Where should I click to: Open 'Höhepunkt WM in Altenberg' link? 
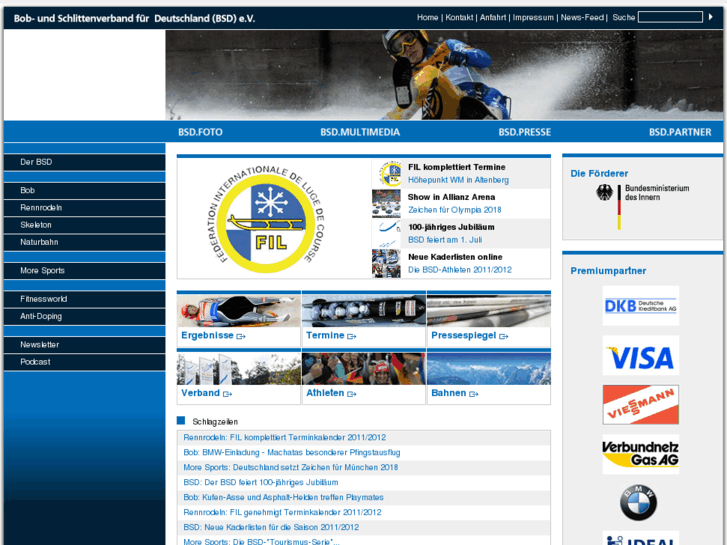tap(458, 180)
